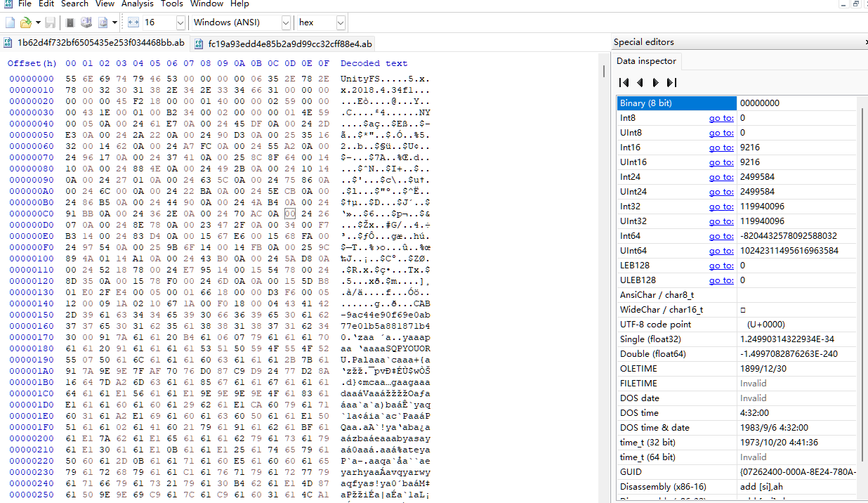
Task: Jump to first byte in Data inspector
Action: point(624,82)
